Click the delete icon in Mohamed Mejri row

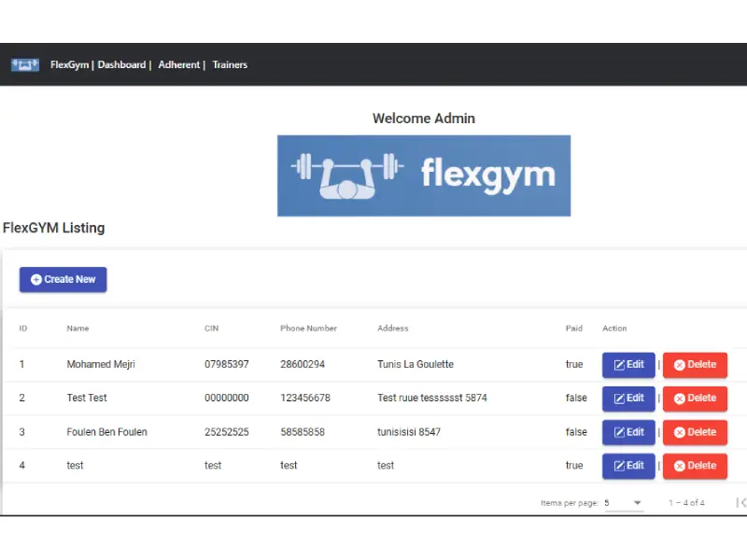(x=679, y=365)
